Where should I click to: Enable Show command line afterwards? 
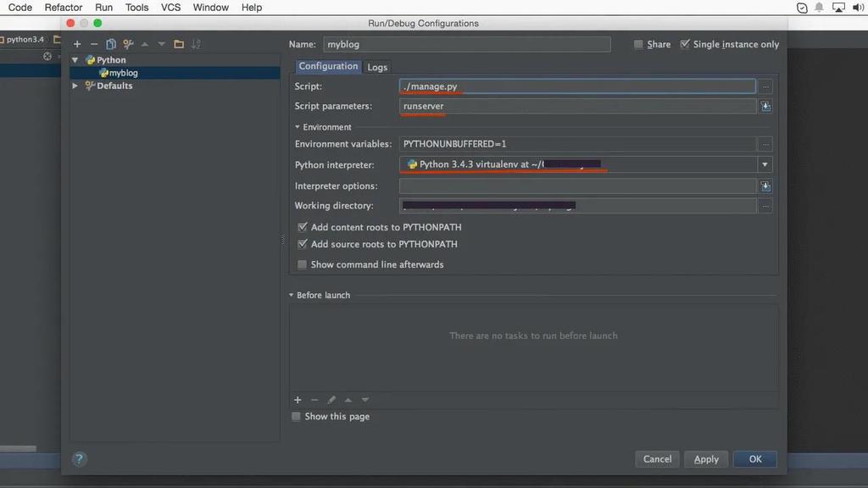pos(302,264)
